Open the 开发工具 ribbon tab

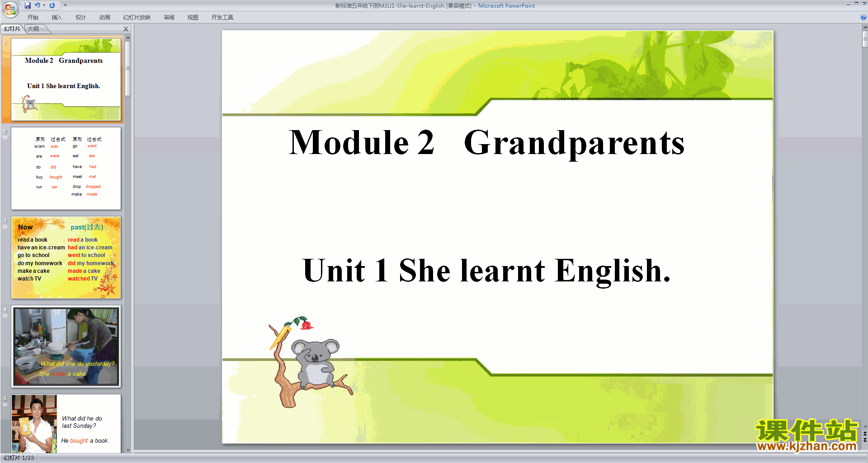coord(222,18)
